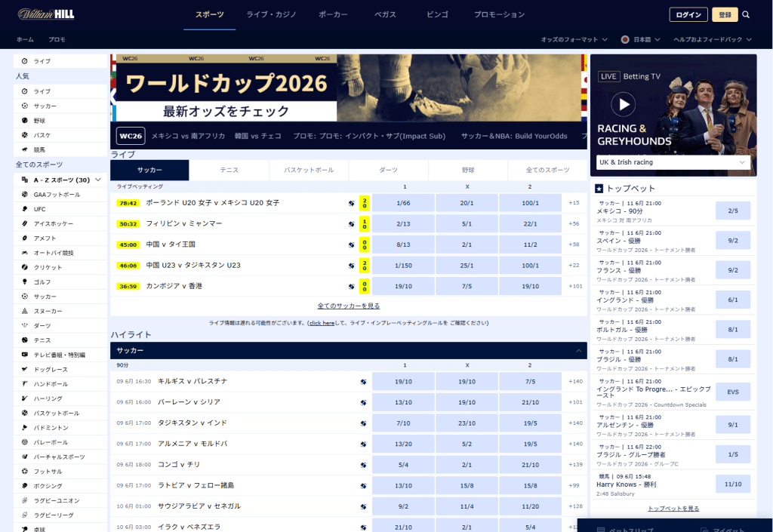Viewport: 773px width, 532px height.
Task: Select 9/2 top bet for スペイン - 優勝
Action: 733,241
